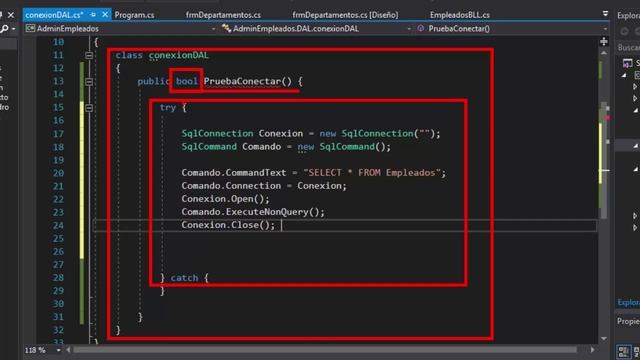The image size is (640, 360).
Task: Open the 118 % zoom dropdown
Action: [58, 350]
